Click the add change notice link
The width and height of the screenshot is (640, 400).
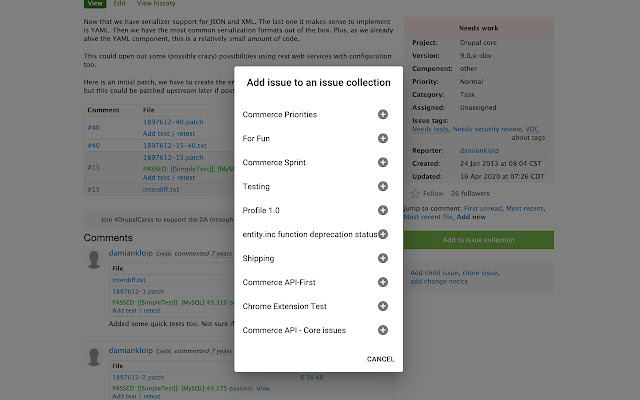pos(439,282)
